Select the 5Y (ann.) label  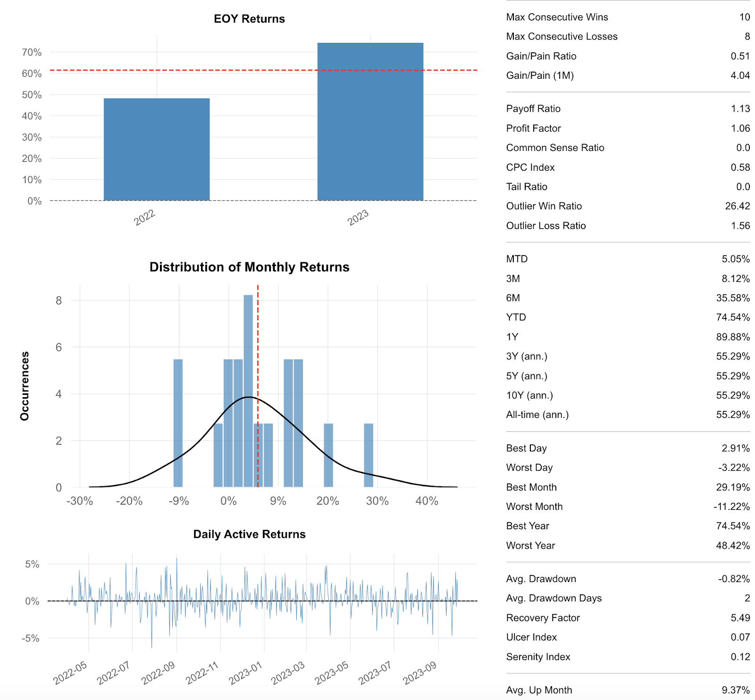527,376
